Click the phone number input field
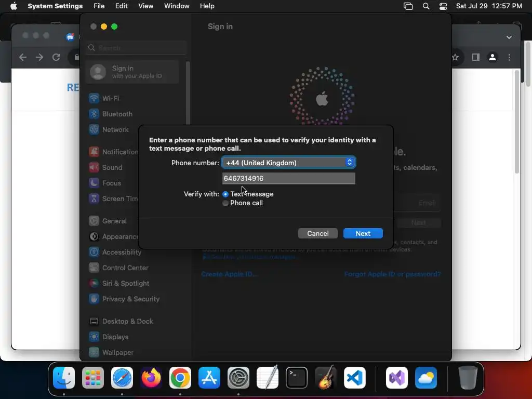 [x=288, y=178]
